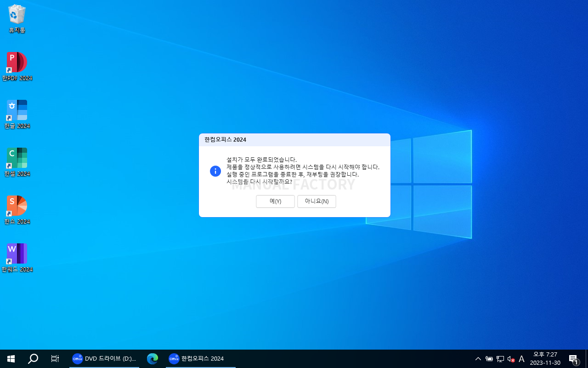This screenshot has height=368, width=588.
Task: Show hidden tray icons chevron
Action: (478, 359)
